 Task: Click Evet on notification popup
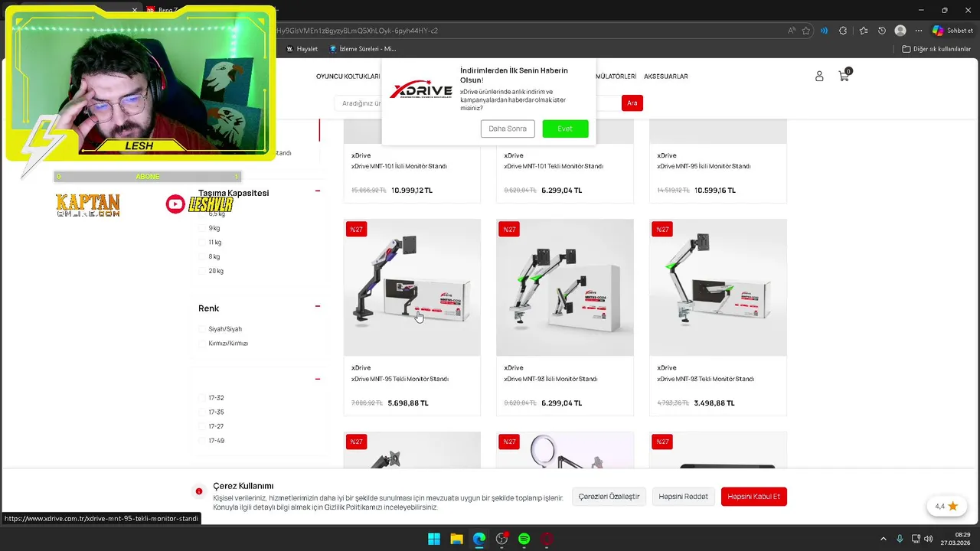pyautogui.click(x=565, y=129)
